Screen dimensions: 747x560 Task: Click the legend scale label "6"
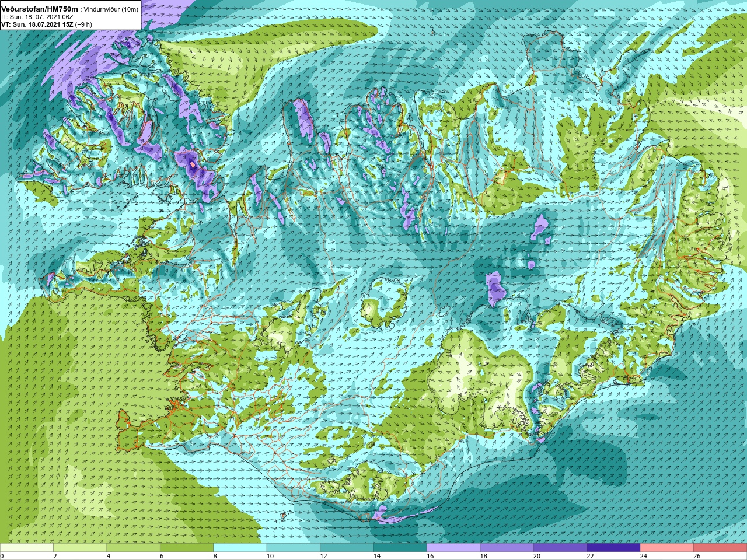[x=162, y=556]
